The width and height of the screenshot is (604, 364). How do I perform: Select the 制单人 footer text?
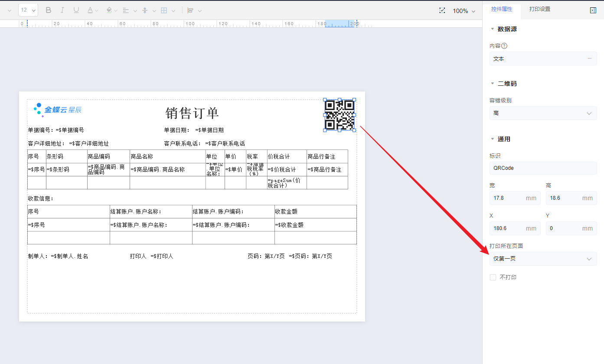point(58,256)
